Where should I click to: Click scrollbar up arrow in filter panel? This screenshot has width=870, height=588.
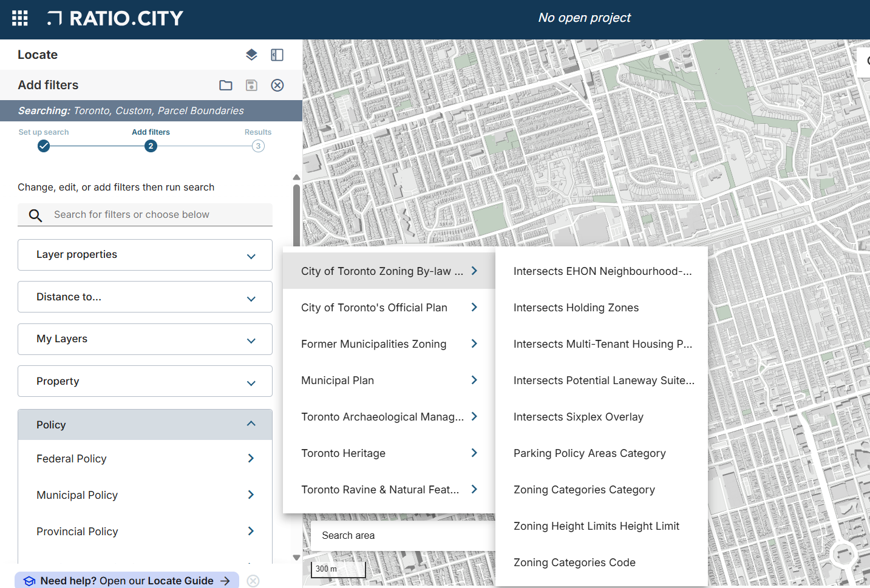point(296,177)
